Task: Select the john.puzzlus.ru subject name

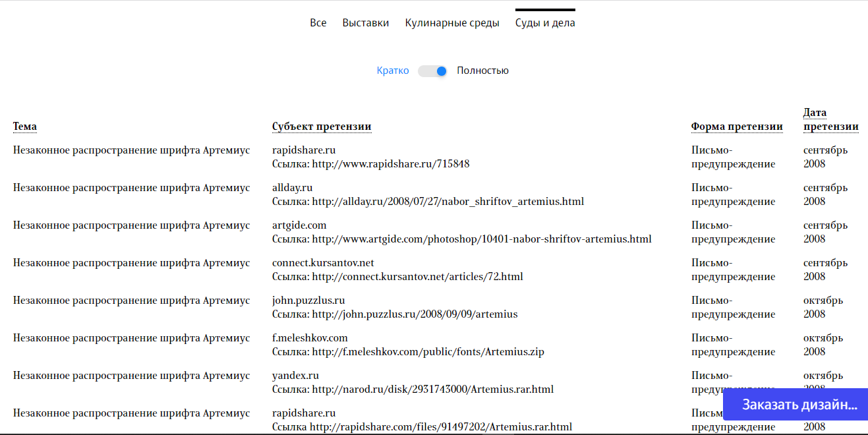Action: point(308,301)
